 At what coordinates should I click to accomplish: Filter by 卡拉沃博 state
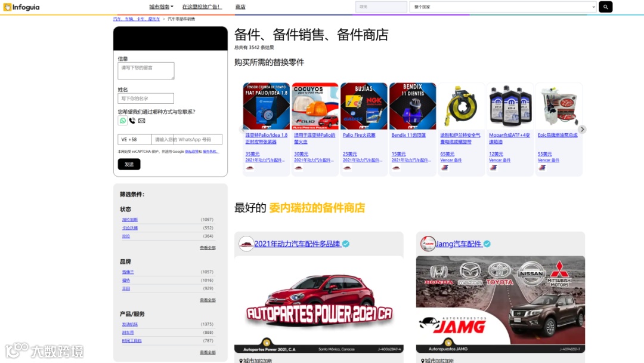tap(130, 227)
